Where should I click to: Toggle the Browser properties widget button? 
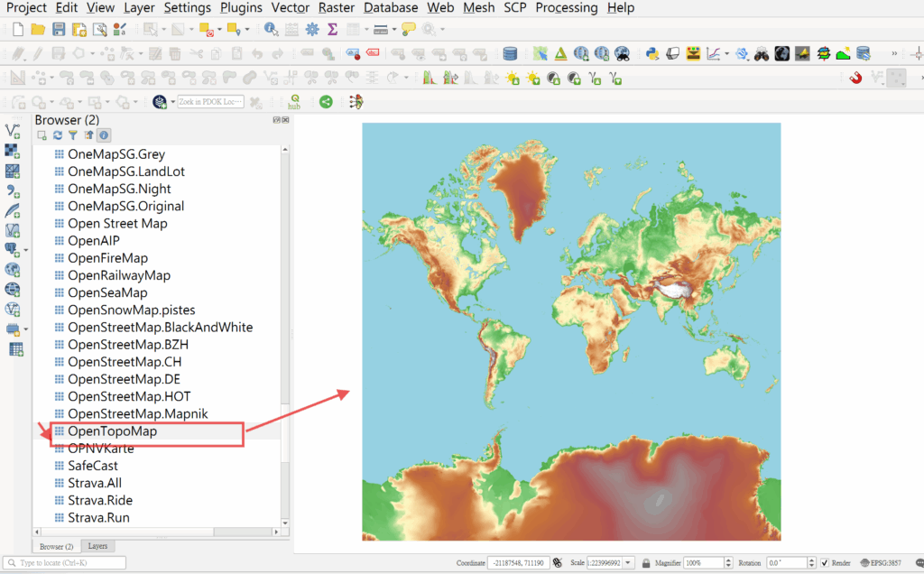point(104,135)
